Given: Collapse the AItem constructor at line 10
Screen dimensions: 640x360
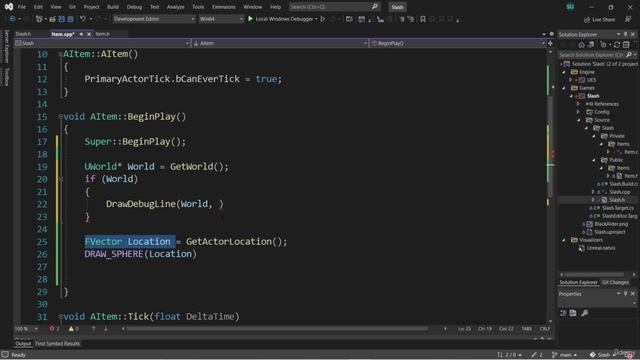Looking at the screenshot, I should pyautogui.click(x=60, y=54).
